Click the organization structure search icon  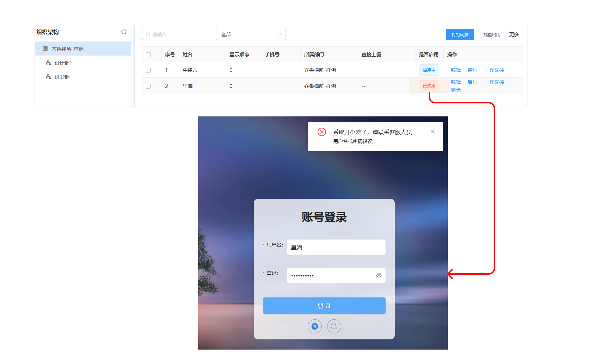pyautogui.click(x=124, y=32)
